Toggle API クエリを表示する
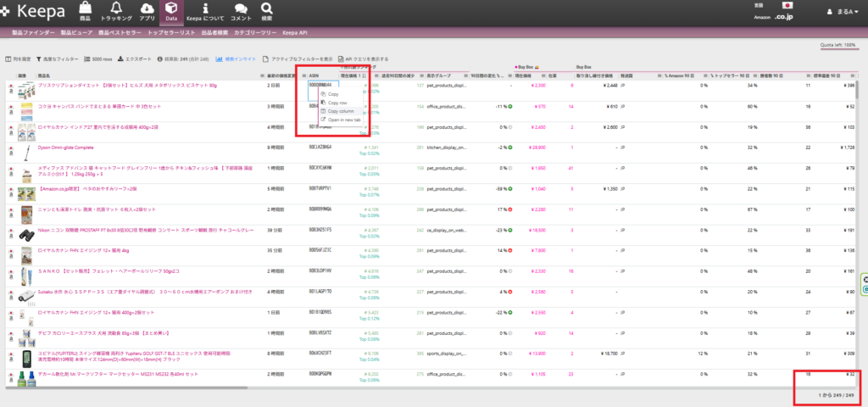868x407 pixels. 364,59
